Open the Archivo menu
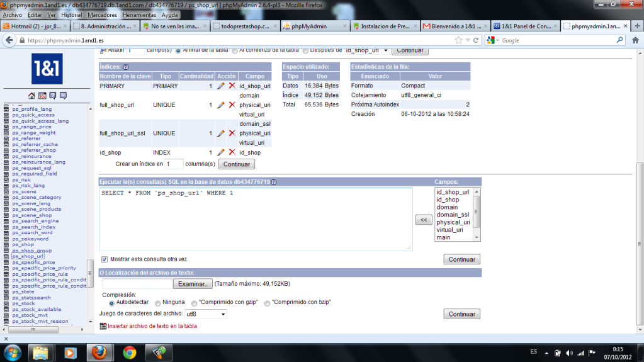Screen dimensions: 644x362 coord(13,14)
